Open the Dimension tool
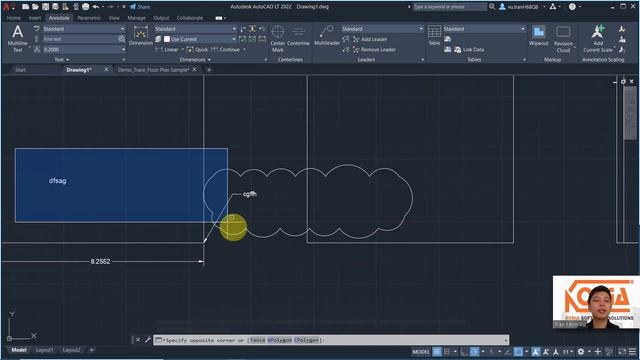The width and height of the screenshot is (640, 360). (x=140, y=36)
